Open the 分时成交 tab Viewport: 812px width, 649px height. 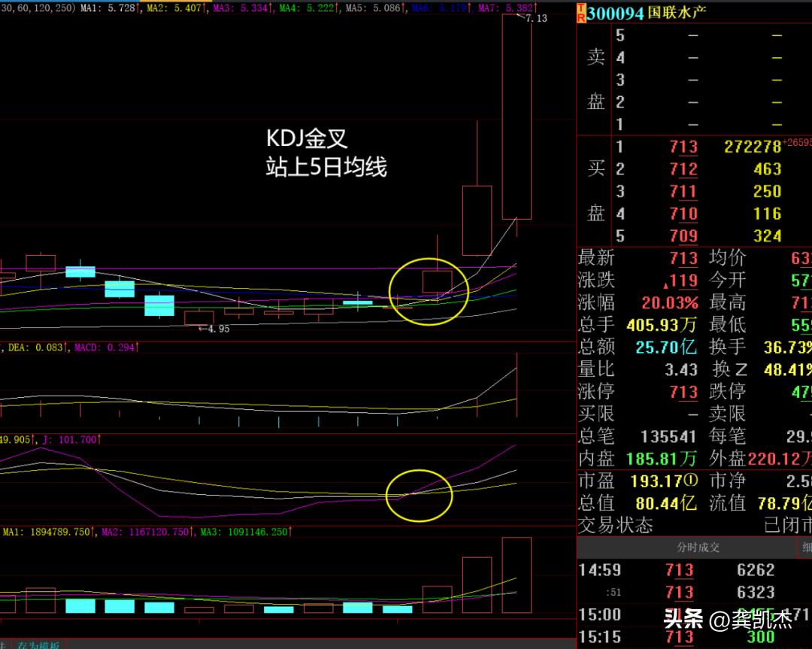click(x=698, y=547)
